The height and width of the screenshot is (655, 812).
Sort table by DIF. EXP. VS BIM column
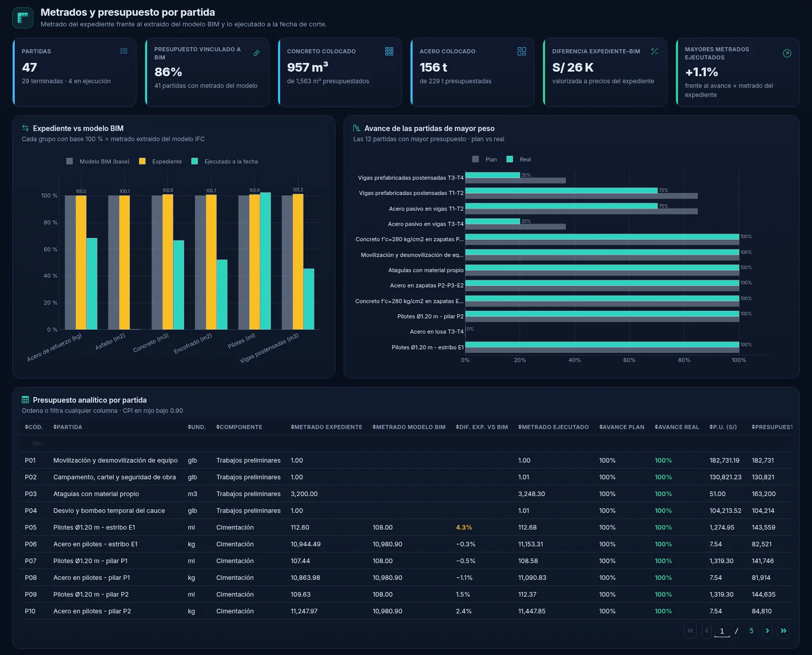tap(482, 427)
